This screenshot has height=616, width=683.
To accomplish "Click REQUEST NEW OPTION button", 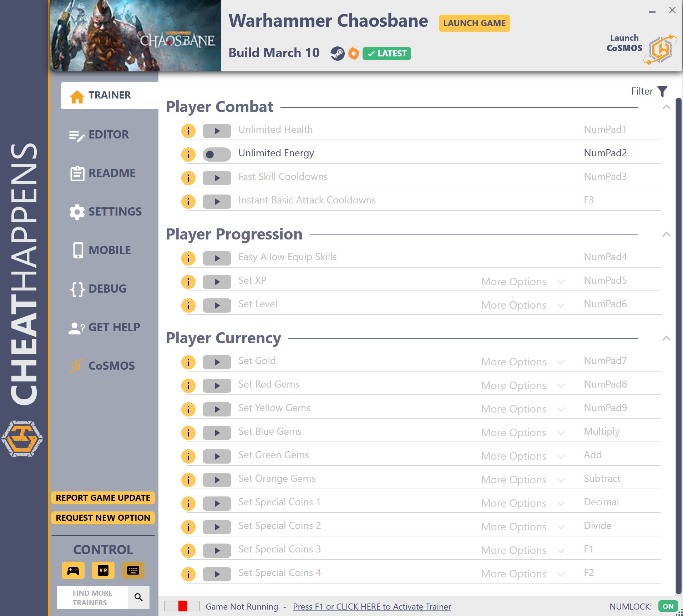I will (x=103, y=518).
